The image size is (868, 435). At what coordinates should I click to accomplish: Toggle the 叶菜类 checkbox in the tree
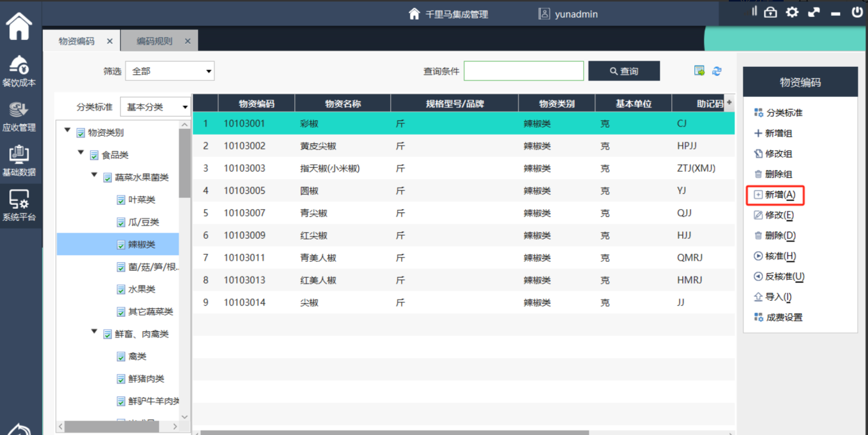coord(121,200)
